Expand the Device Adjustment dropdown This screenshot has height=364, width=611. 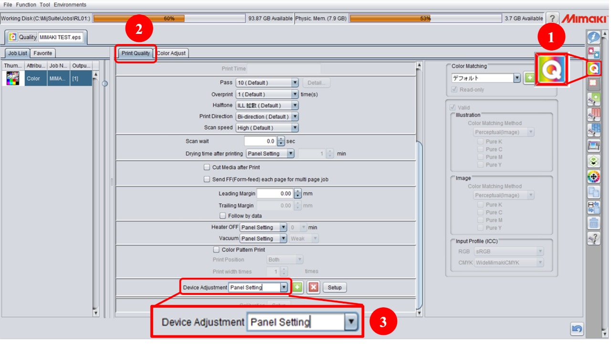(284, 286)
